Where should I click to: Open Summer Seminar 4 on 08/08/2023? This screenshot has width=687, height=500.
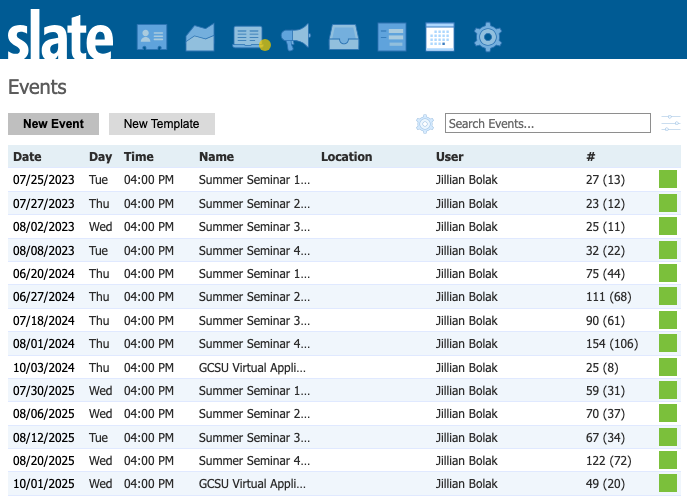click(x=254, y=251)
